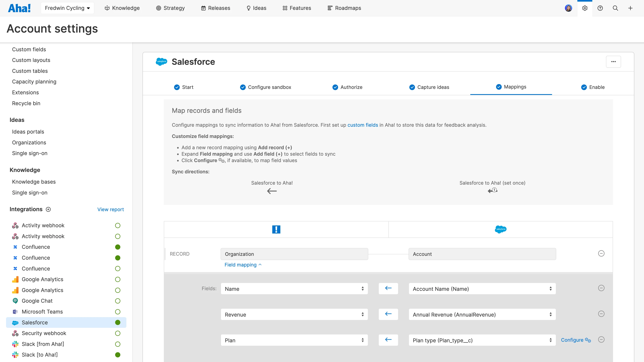Click the Aha! logo in top left
The width and height of the screenshot is (644, 362).
tap(20, 8)
